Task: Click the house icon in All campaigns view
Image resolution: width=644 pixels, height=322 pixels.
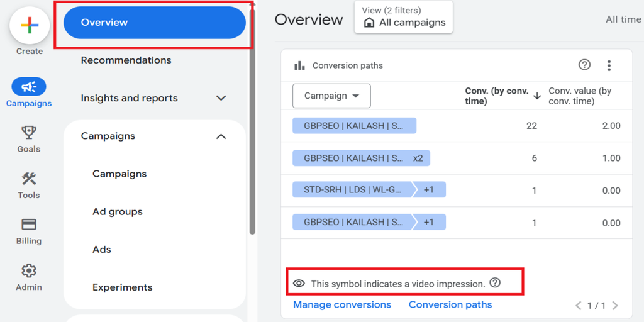Action: tap(369, 23)
